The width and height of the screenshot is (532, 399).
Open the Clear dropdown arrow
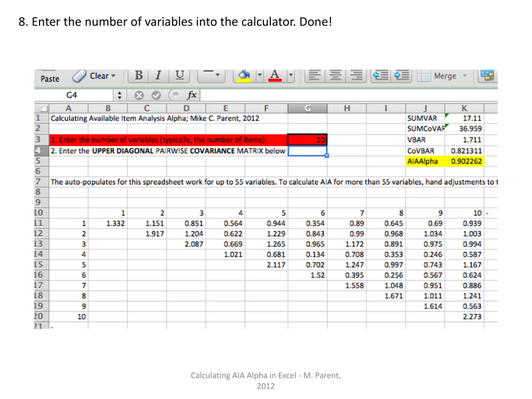(x=113, y=76)
